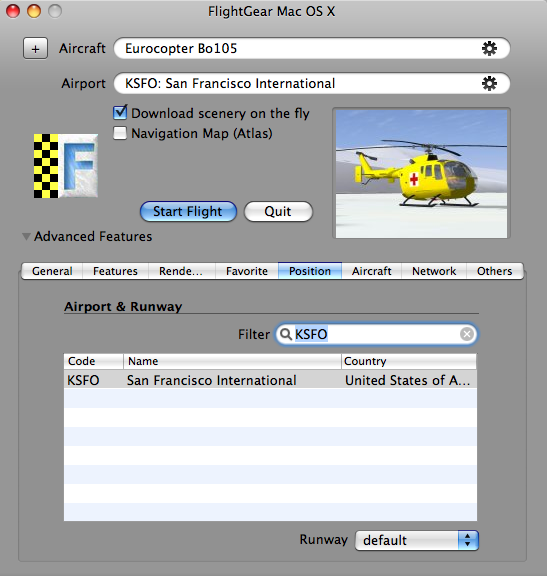The height and width of the screenshot is (576, 547).
Task: Switch to the General tab
Action: 52,271
